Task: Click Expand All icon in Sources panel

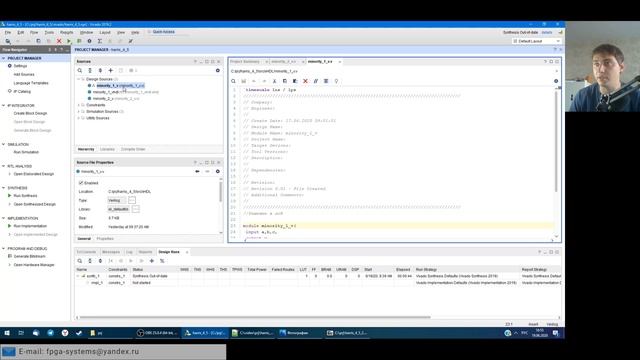Action: [100, 71]
